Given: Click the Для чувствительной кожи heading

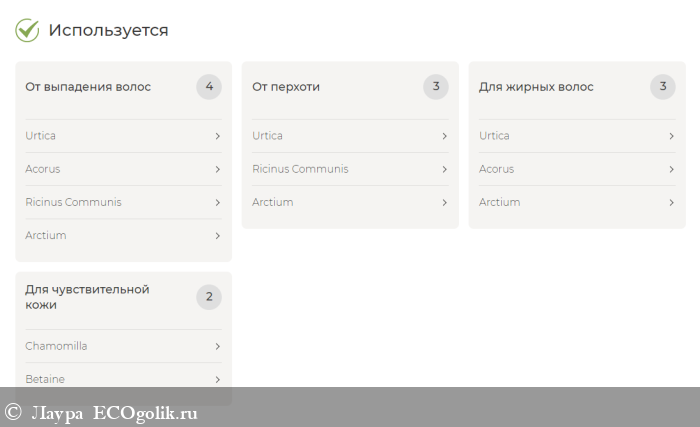Looking at the screenshot, I should pos(87,297).
